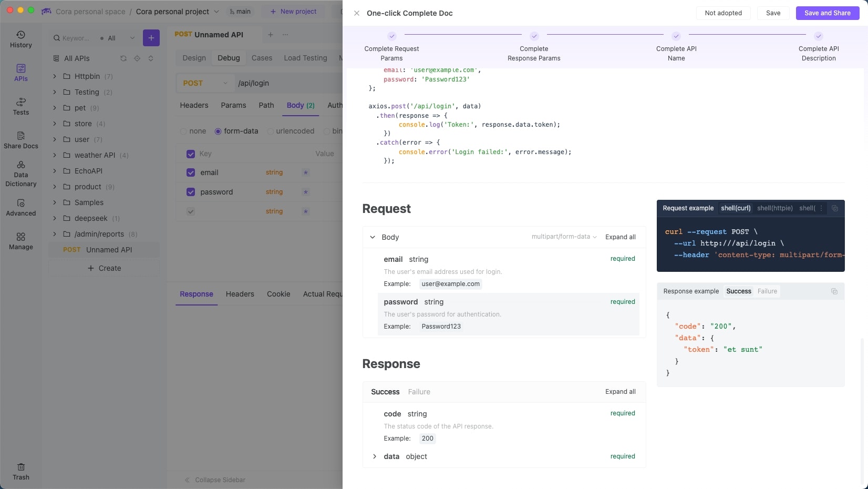Add a new tab next to Unnamed API

click(x=271, y=35)
